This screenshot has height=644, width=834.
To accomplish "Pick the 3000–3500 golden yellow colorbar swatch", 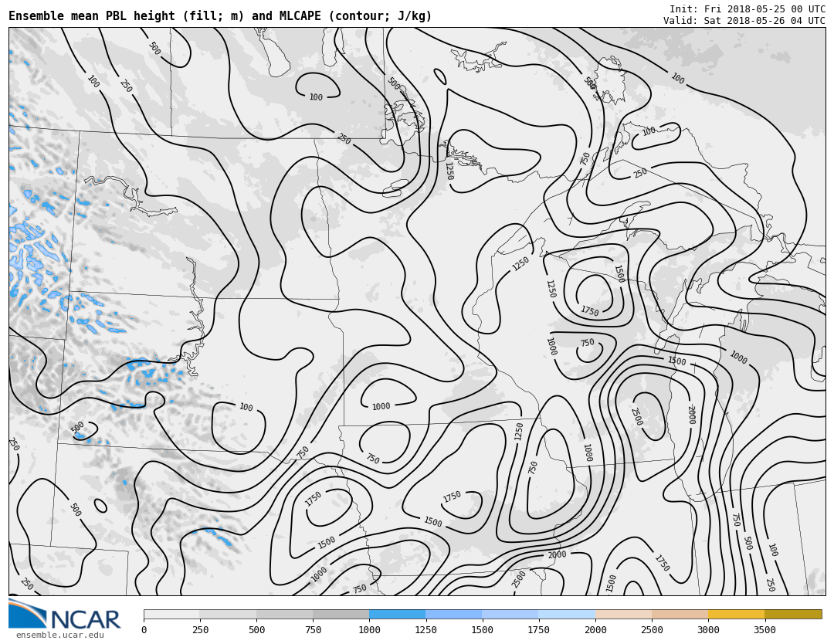I will [x=737, y=614].
